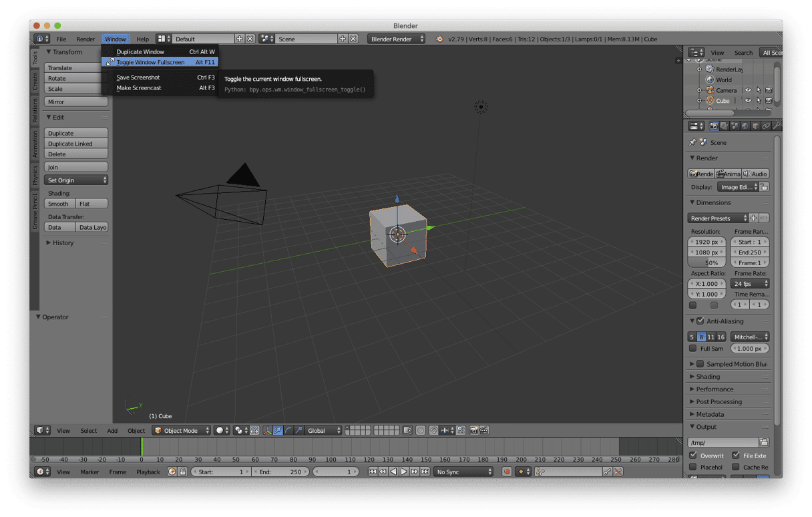Click the Duplicate Linked button
The image size is (812, 517).
(x=76, y=144)
